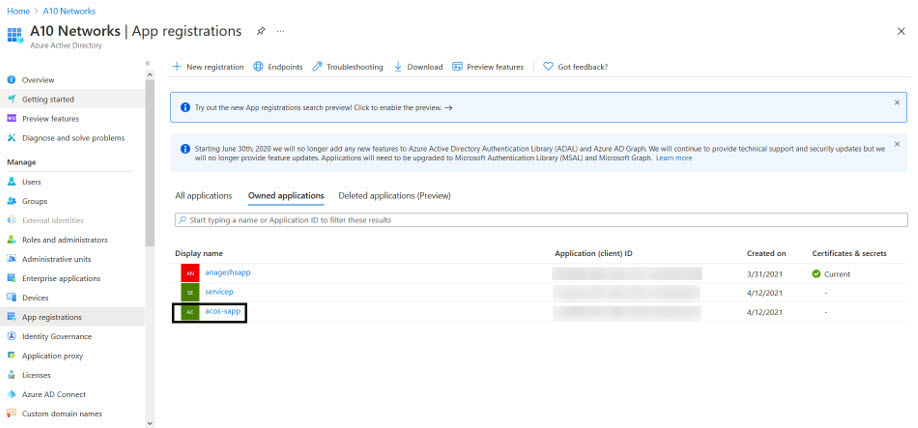Screen dimensions: 918x428
Task: Click the sidebar scroll up arrow
Action: click(x=150, y=75)
